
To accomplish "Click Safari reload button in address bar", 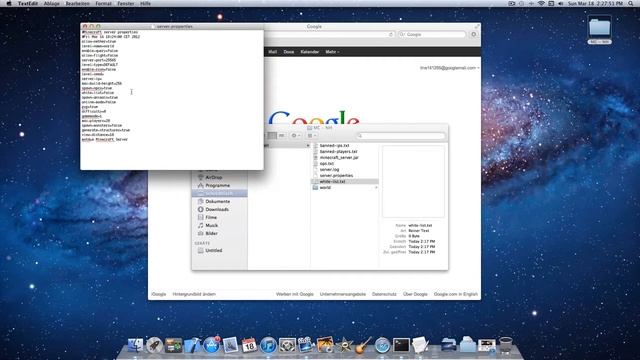I will coord(391,35).
